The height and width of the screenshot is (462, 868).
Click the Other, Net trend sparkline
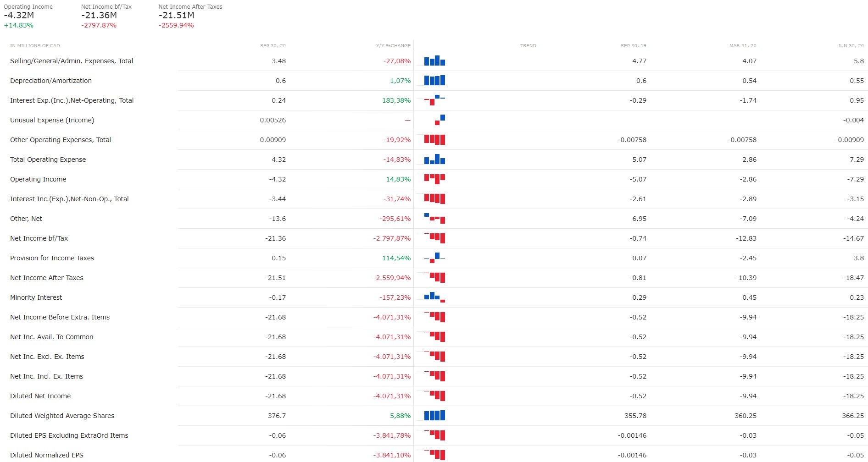434,218
